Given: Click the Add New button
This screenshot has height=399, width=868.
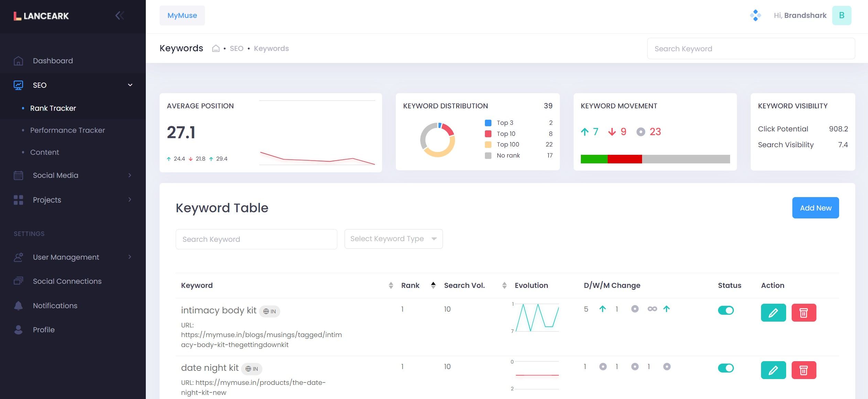Looking at the screenshot, I should (x=815, y=208).
